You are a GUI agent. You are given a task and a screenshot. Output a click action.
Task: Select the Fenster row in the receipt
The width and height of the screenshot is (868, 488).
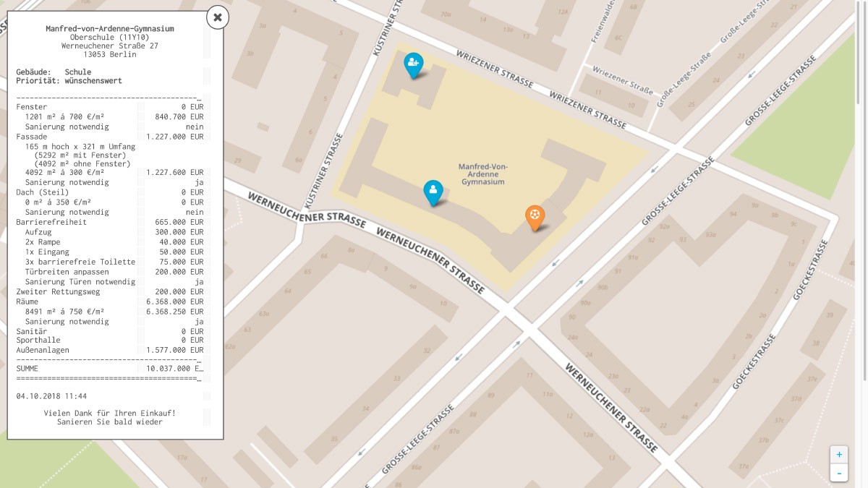point(110,107)
